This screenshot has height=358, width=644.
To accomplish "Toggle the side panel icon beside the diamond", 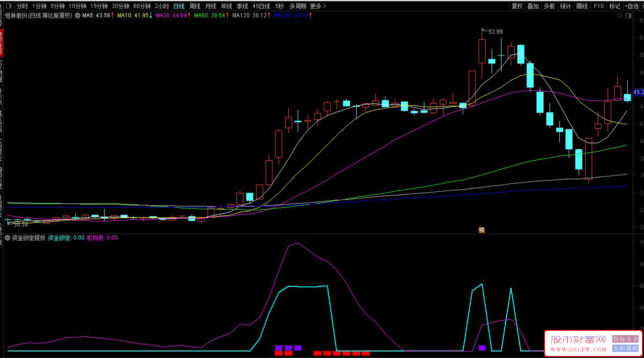I will click(x=629, y=16).
